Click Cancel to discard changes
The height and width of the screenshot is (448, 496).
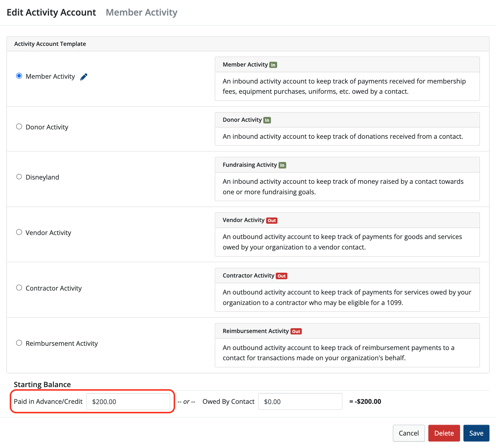[409, 433]
